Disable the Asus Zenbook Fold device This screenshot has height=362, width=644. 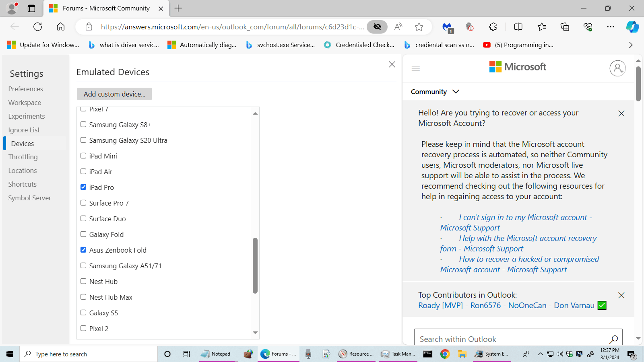pyautogui.click(x=83, y=250)
